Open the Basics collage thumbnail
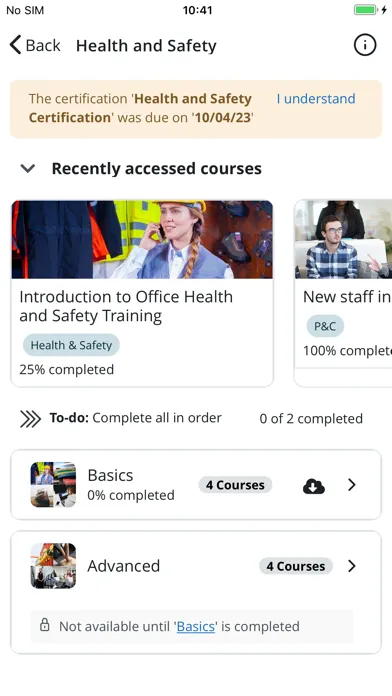 pos(53,485)
